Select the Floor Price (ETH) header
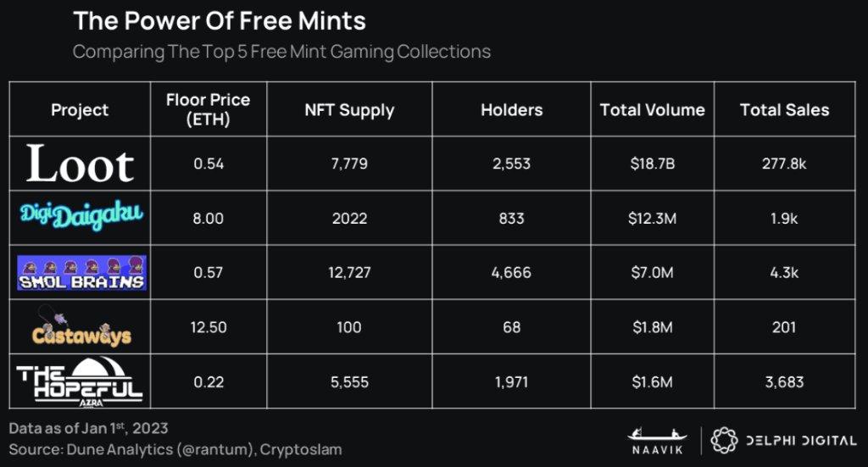 click(x=209, y=109)
